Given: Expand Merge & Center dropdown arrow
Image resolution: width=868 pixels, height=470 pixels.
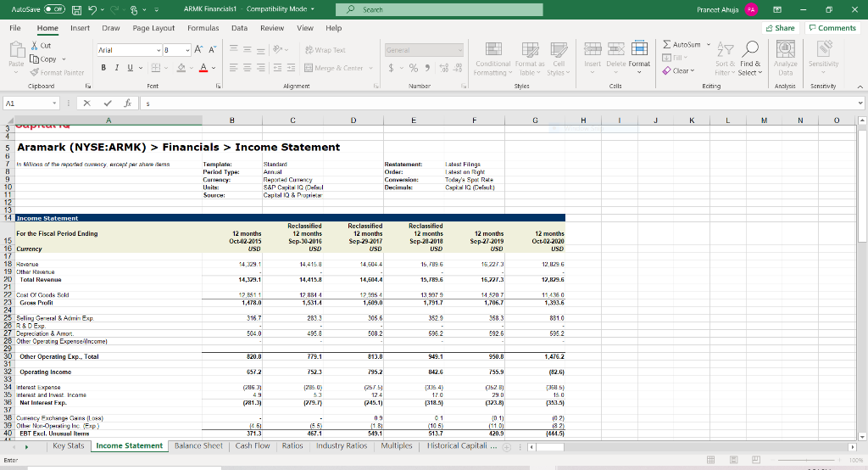Looking at the screenshot, I should click(x=371, y=68).
